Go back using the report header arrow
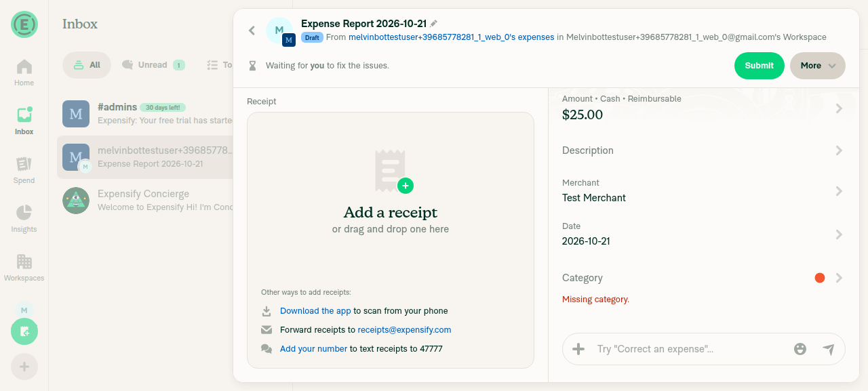868x391 pixels. tap(252, 30)
